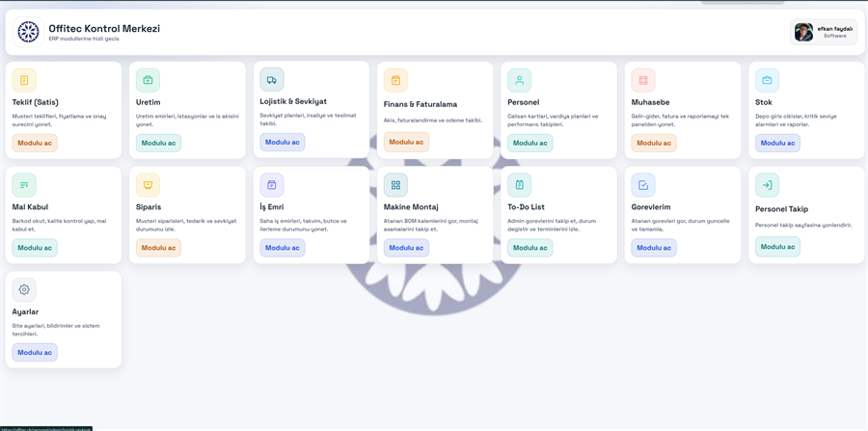Open the Finans & Faturalama module button
Viewport: 868px width, 431px height.
point(406,142)
